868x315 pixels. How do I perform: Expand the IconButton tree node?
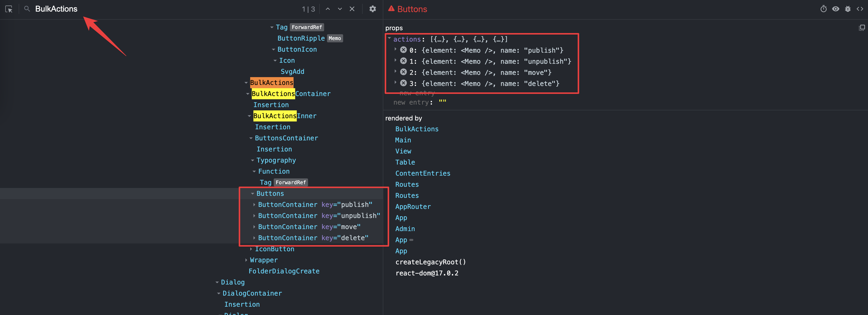(x=251, y=249)
